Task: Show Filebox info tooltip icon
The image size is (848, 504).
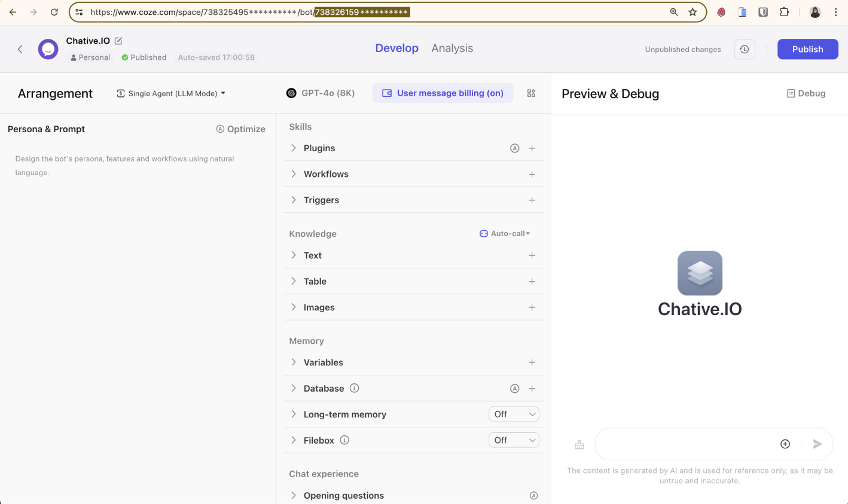Action: point(344,440)
